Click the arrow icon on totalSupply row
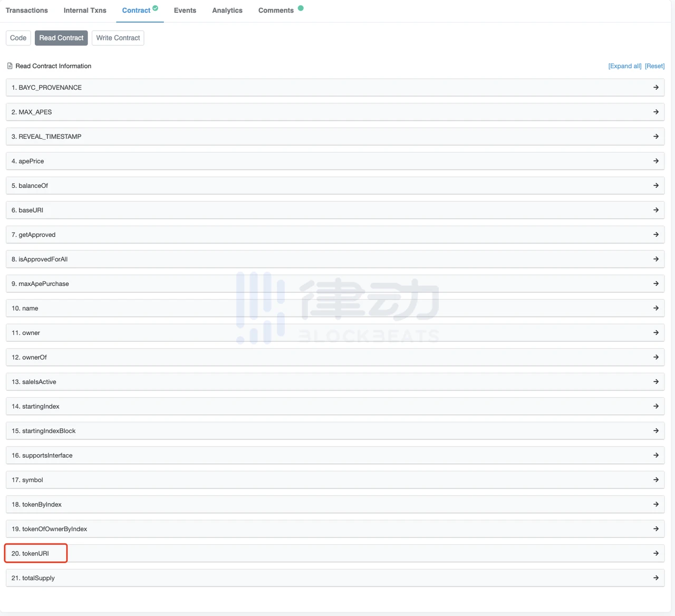 click(656, 578)
